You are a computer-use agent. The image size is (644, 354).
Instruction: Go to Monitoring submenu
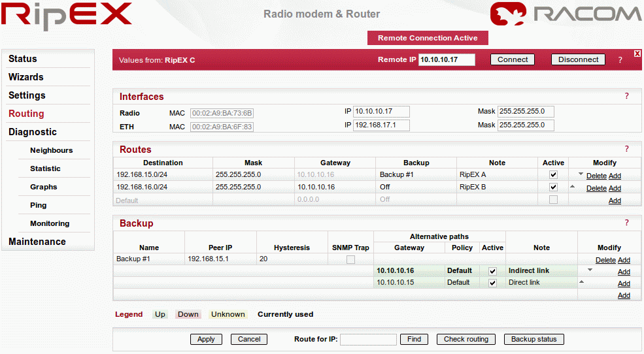[x=50, y=223]
